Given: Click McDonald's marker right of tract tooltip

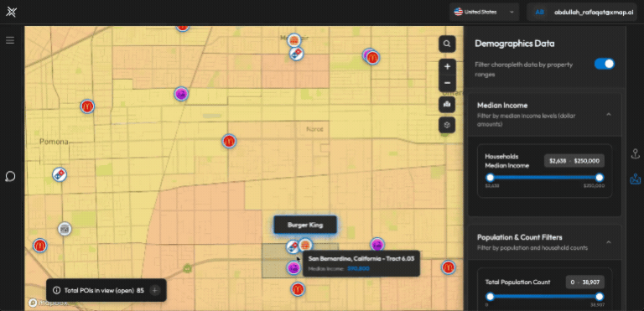Looking at the screenshot, I should pos(449,267).
